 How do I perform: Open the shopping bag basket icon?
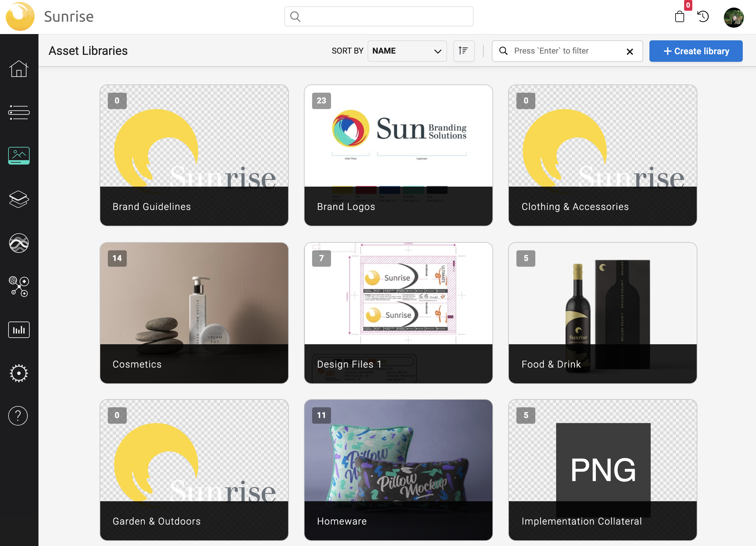pyautogui.click(x=679, y=16)
